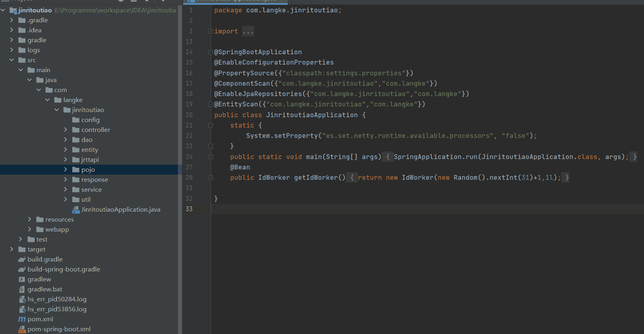Select the 'langke' tree row label
644x334 pixels.
[x=73, y=100]
